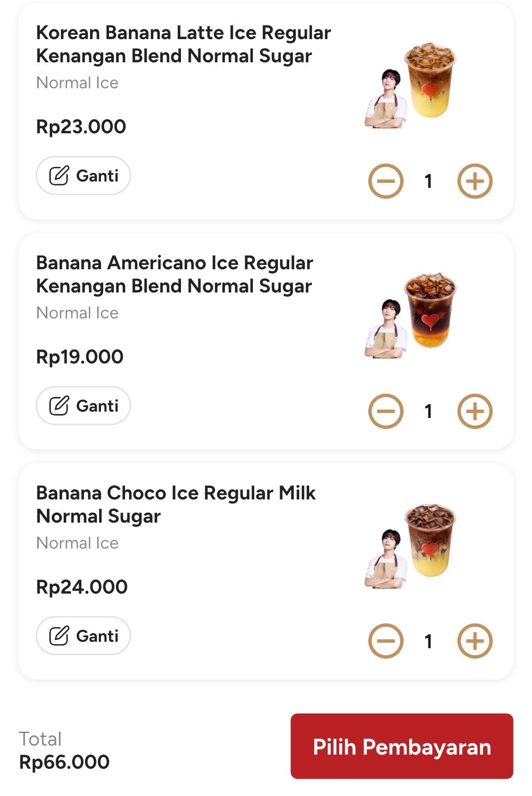This screenshot has width=532, height=796.
Task: Change Banana Choco customization using Ganti
Action: pos(83,636)
